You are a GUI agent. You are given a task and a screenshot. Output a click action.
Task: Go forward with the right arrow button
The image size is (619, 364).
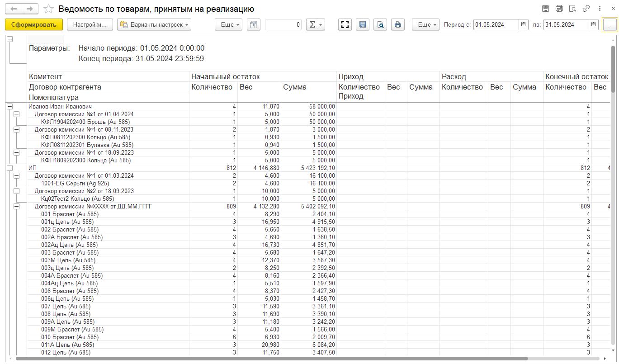click(30, 9)
